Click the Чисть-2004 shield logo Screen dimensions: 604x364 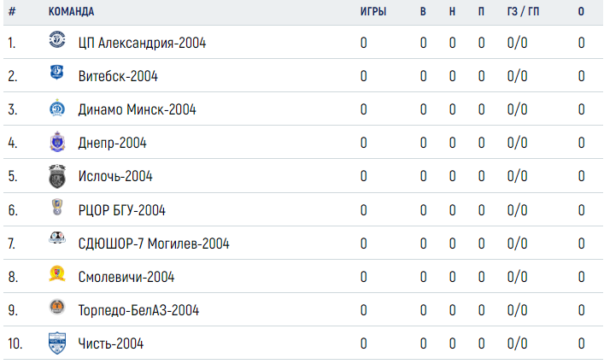click(x=57, y=343)
